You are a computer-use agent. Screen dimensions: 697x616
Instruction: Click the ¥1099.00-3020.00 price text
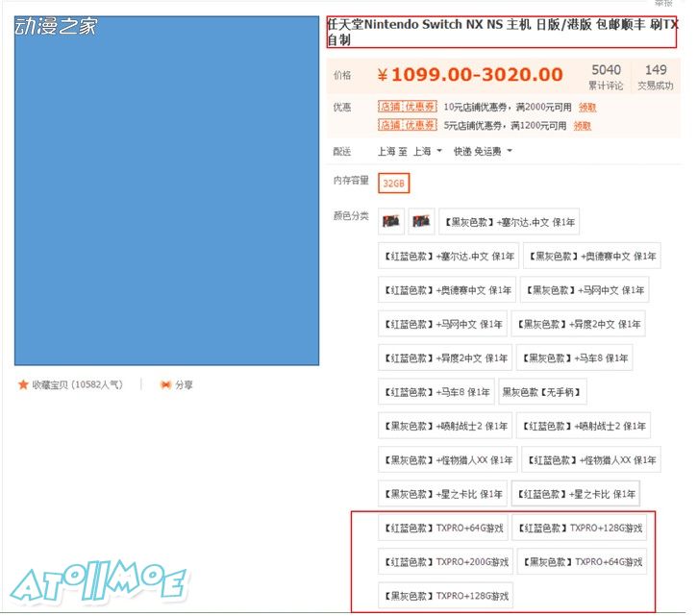[x=470, y=74]
